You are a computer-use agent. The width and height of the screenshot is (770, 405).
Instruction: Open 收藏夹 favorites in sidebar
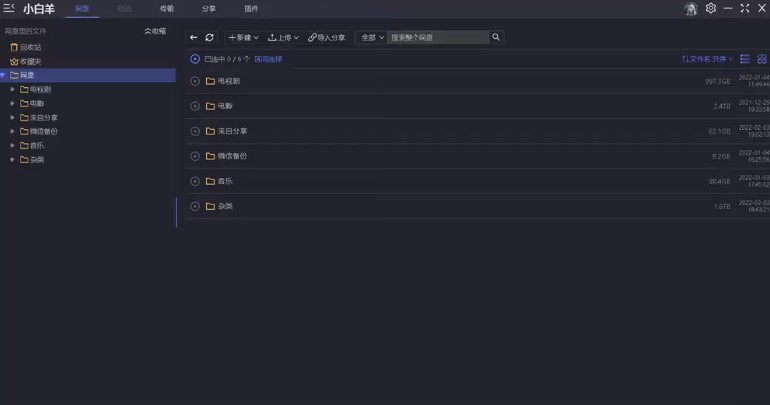(26, 61)
